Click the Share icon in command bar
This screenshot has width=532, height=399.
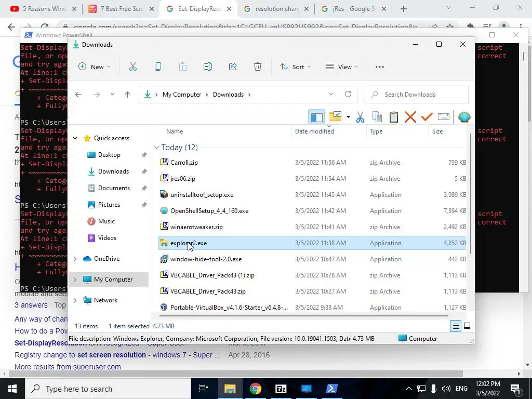[233, 67]
